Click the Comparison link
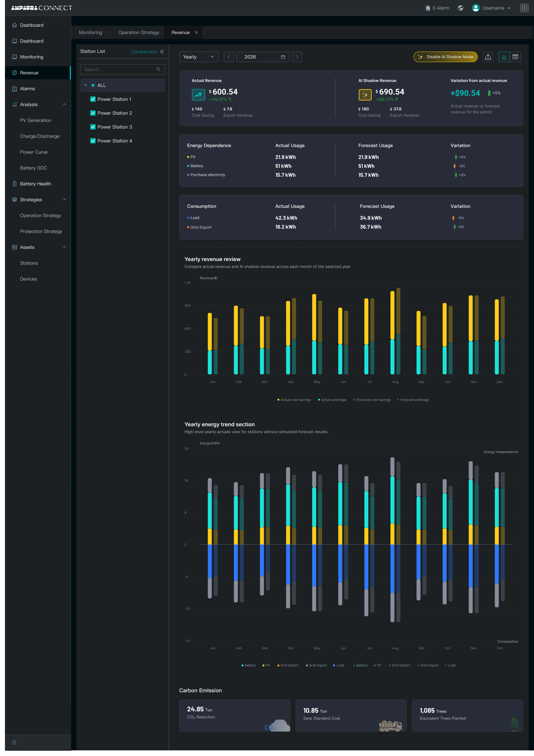This screenshot has width=534, height=756. 144,52
